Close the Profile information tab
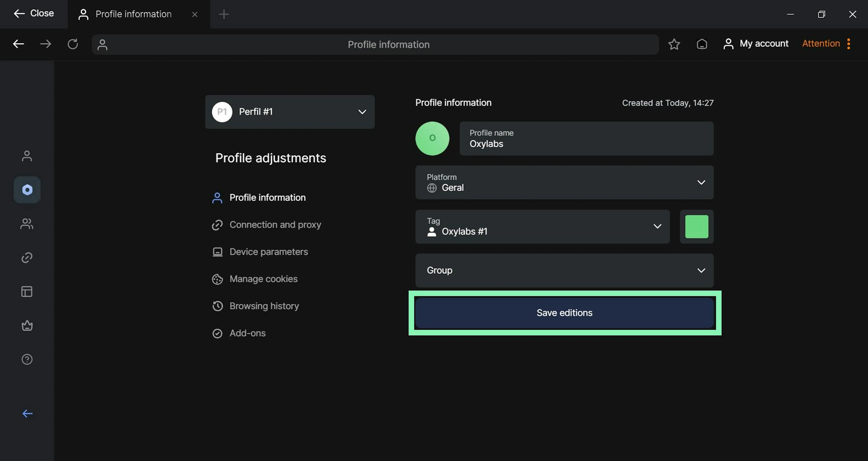The image size is (868, 461). (x=195, y=14)
